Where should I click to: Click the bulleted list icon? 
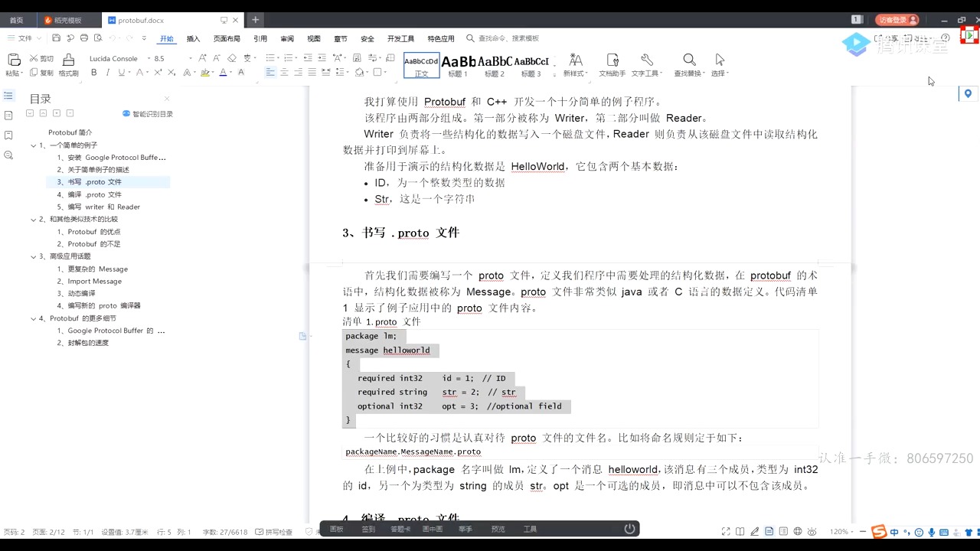pyautogui.click(x=270, y=58)
